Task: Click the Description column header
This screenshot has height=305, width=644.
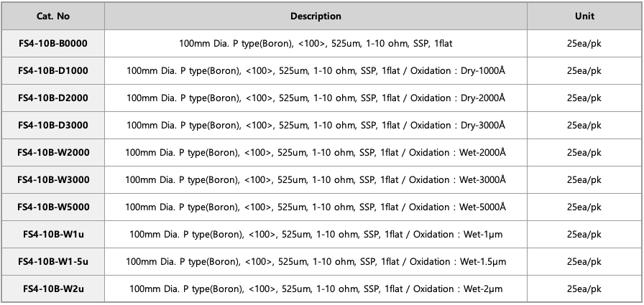Action: click(316, 16)
